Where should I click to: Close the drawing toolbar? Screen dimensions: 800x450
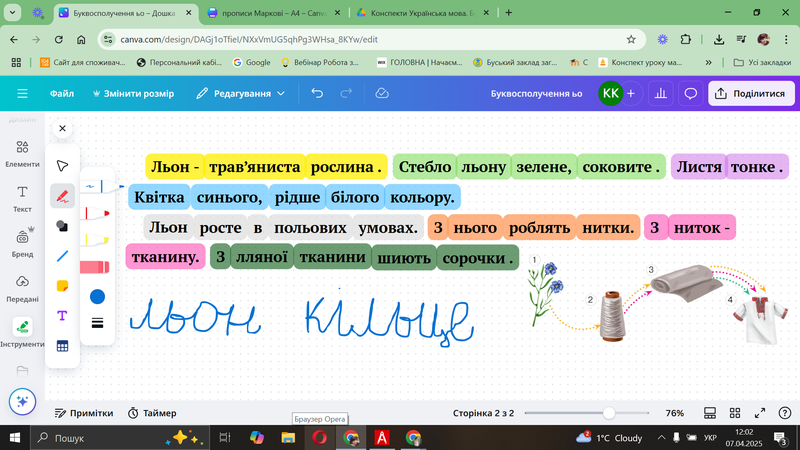pyautogui.click(x=62, y=129)
